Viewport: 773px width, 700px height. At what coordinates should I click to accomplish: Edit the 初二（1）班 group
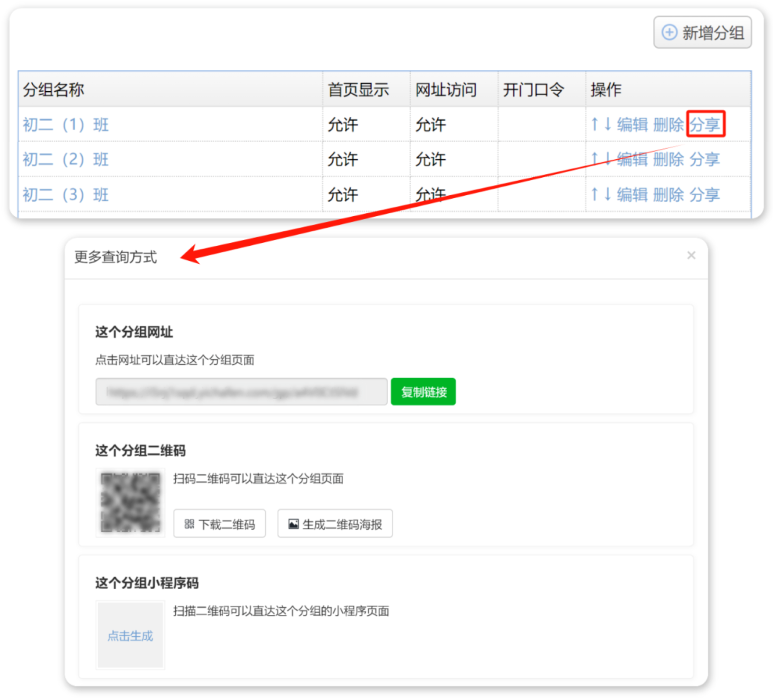coord(632,125)
